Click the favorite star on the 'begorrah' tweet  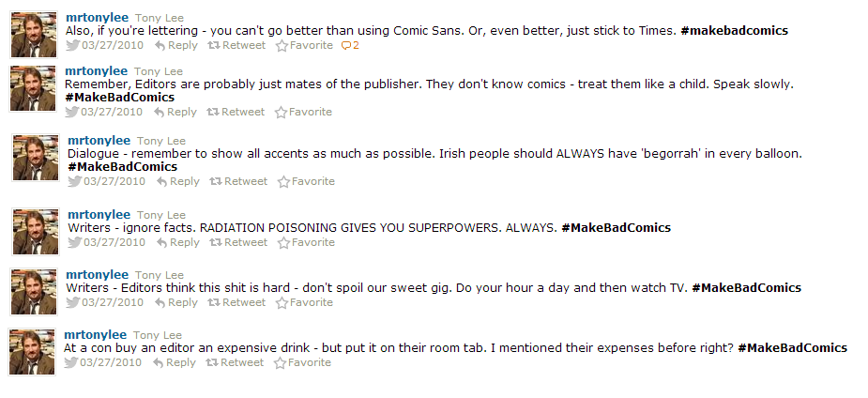pyautogui.click(x=282, y=181)
